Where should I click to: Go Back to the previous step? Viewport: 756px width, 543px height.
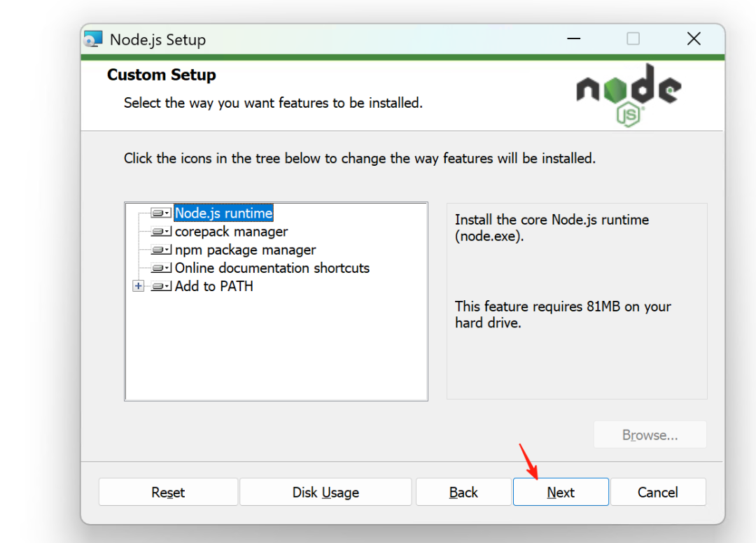tap(463, 492)
